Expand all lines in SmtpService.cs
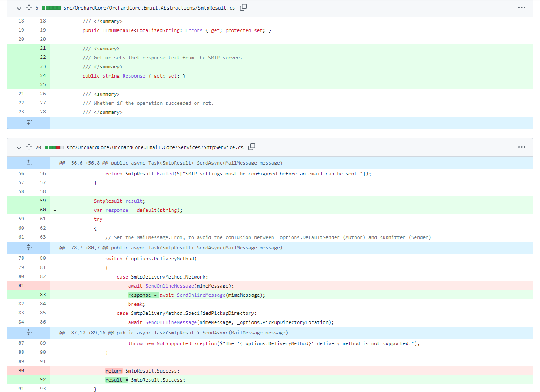 [x=29, y=147]
